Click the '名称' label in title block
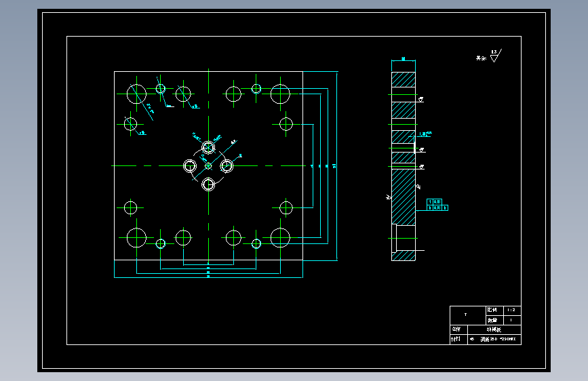Screen dimensions: 588x381 click(x=456, y=329)
